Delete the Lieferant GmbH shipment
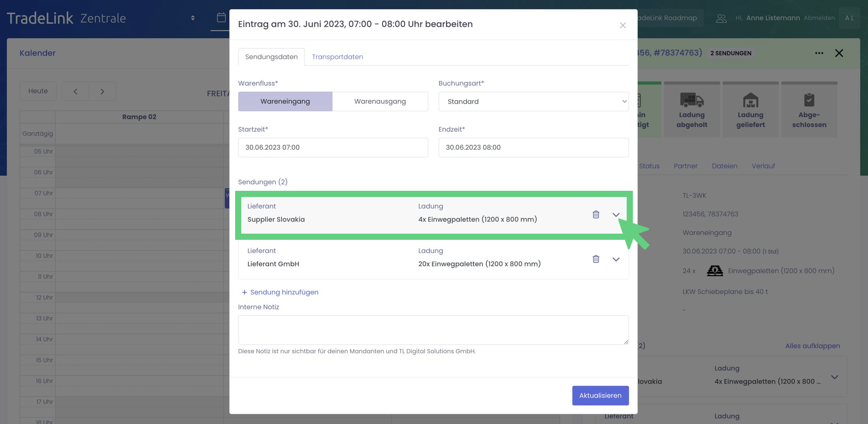The width and height of the screenshot is (868, 424). point(596,259)
